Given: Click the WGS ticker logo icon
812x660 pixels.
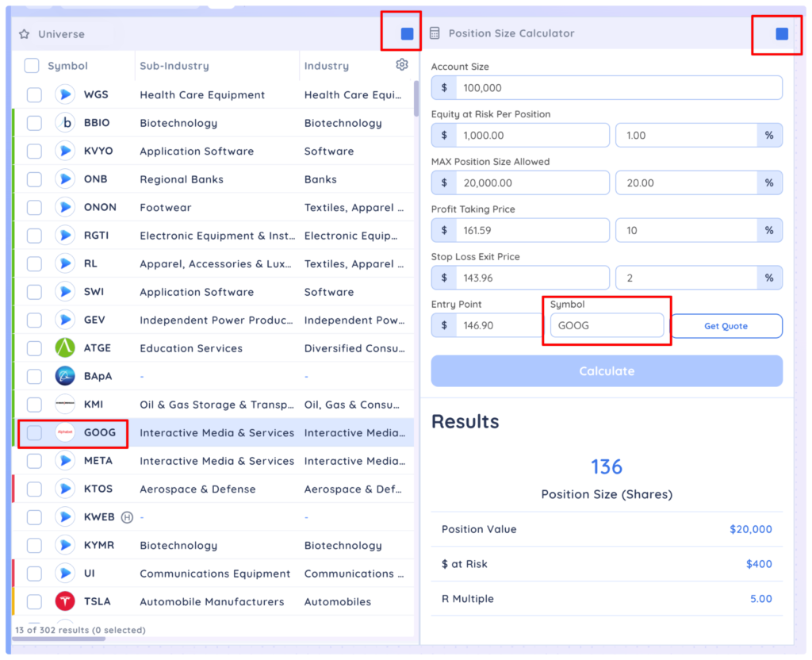Looking at the screenshot, I should point(65,94).
